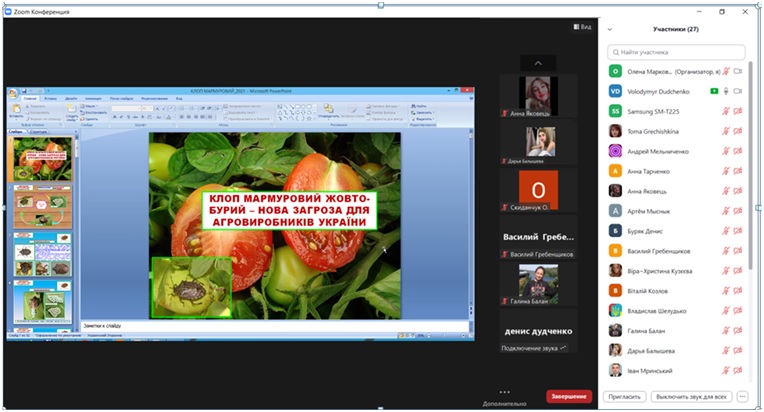Open three-dot options beside mute-all button
The width and height of the screenshot is (764, 412).
[742, 396]
